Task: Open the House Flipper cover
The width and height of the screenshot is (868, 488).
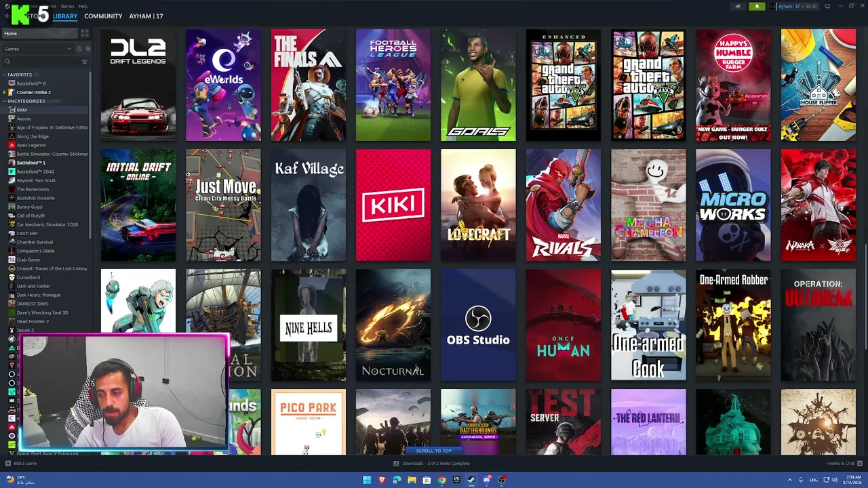Action: click(818, 85)
